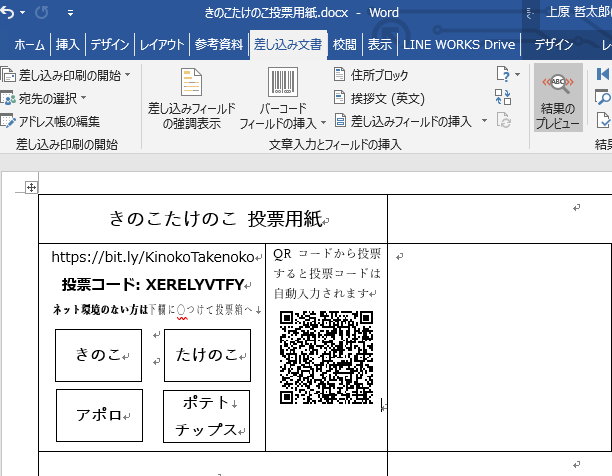Click 差し込みフィールドの挿入 button
Image resolution: width=612 pixels, height=476 pixels.
(404, 121)
